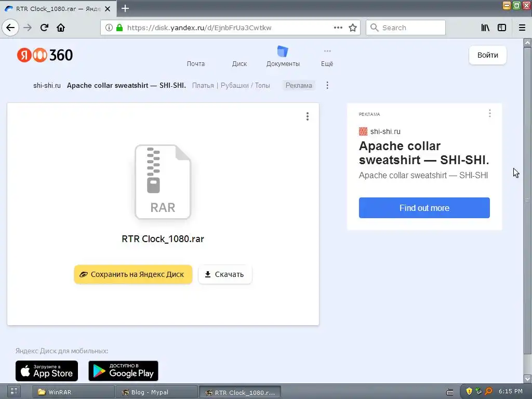The height and width of the screenshot is (399, 532).
Task: Open the browser library icon
Action: tap(485, 28)
